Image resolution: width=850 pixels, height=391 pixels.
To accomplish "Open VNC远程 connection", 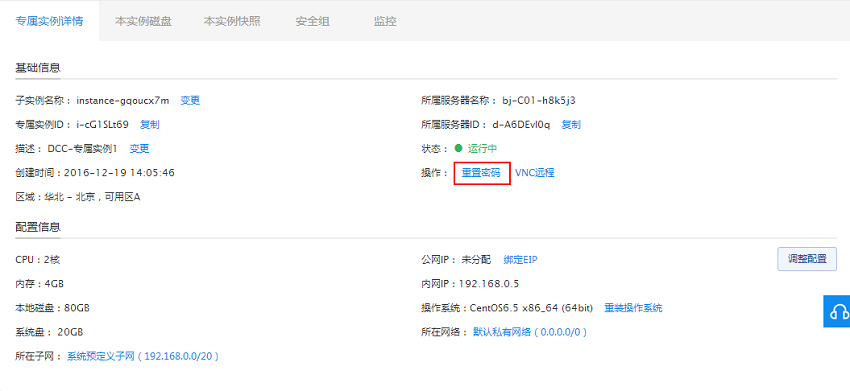I will click(535, 173).
